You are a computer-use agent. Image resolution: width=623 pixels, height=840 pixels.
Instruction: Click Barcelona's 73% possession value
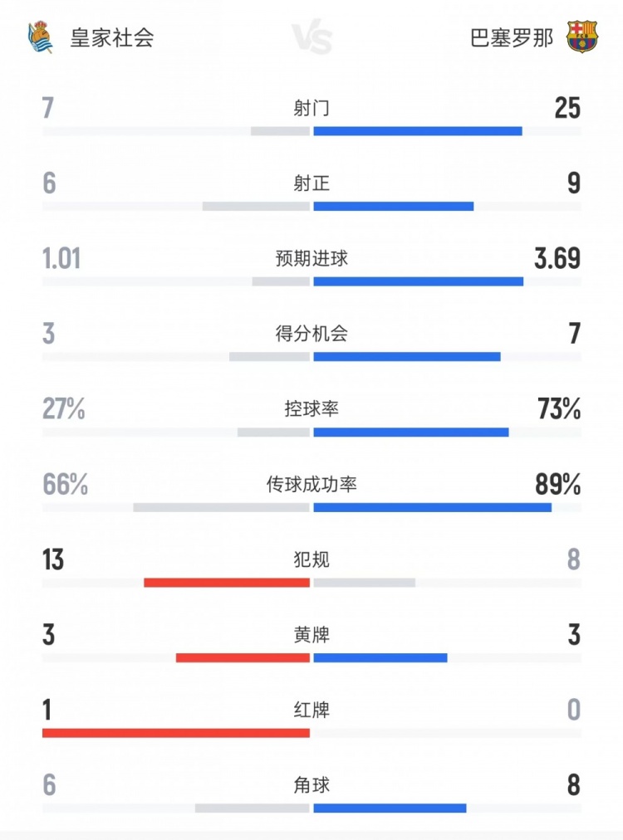click(x=559, y=409)
